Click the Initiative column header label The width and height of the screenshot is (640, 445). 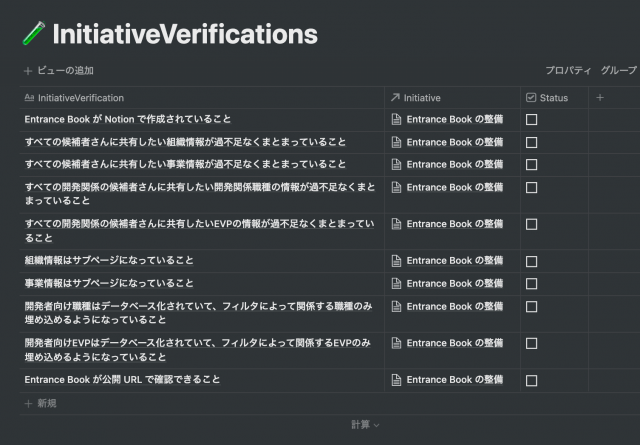click(422, 98)
